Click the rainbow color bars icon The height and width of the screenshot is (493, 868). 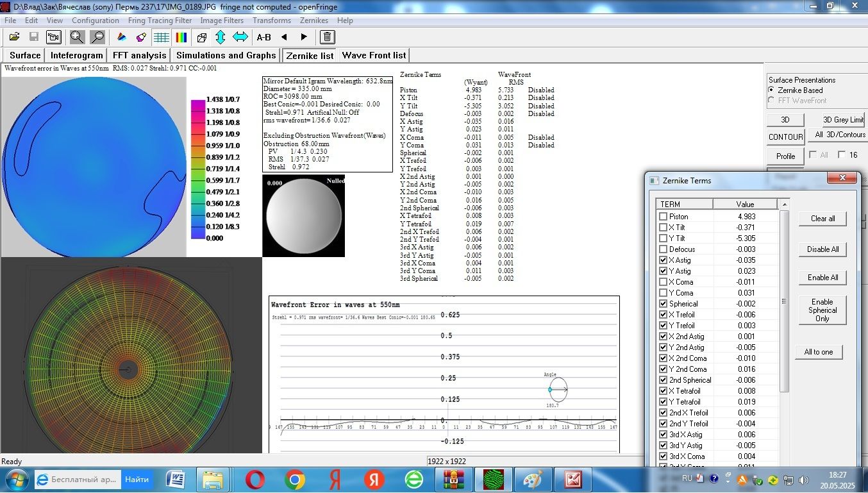tap(181, 37)
